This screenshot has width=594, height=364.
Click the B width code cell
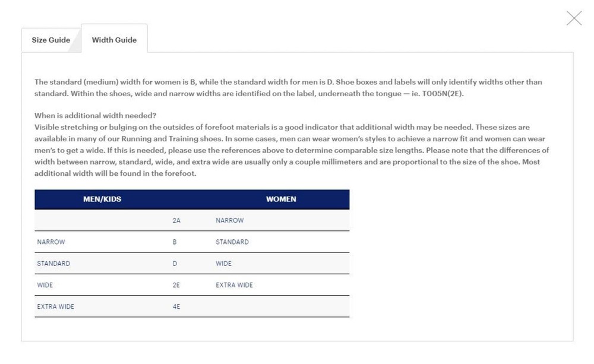click(175, 242)
